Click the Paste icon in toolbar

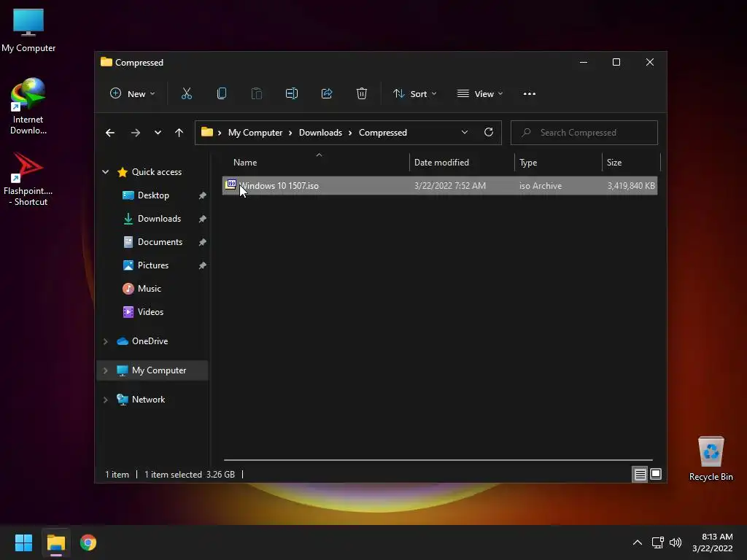(x=256, y=94)
